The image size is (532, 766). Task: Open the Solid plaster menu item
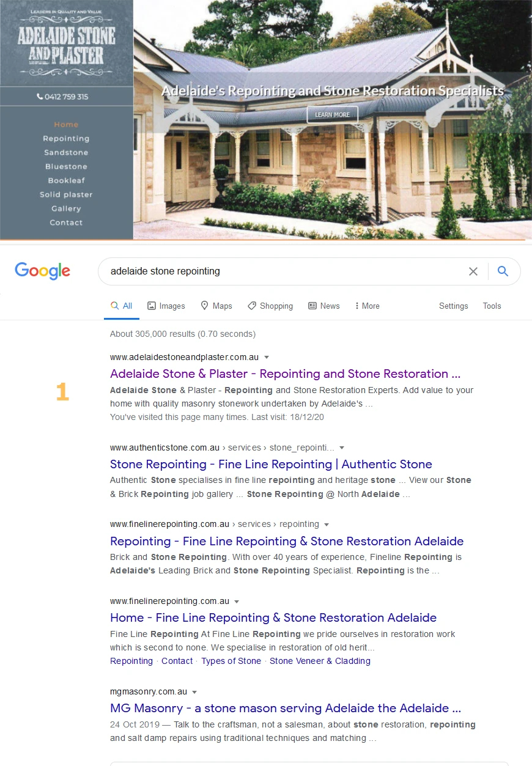click(66, 195)
